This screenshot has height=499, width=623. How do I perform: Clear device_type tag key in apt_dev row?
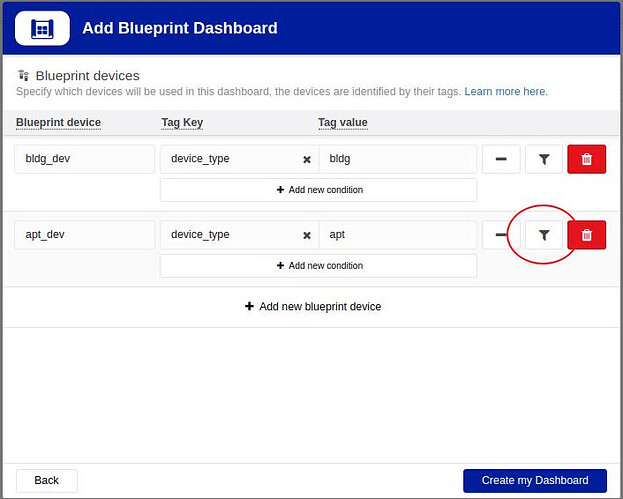tap(307, 235)
